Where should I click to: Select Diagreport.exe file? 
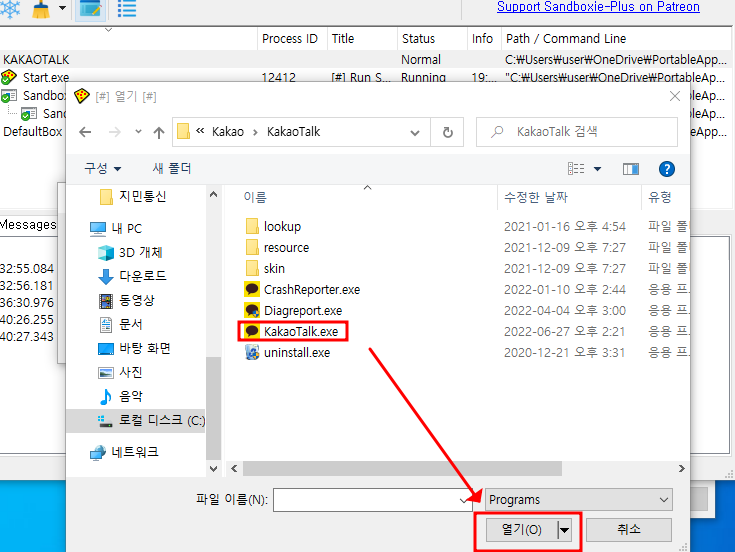(293, 311)
